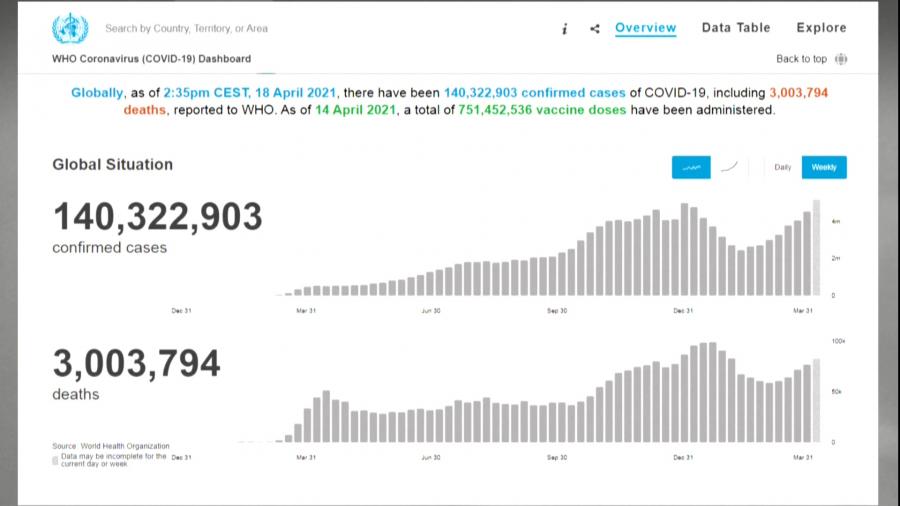Image resolution: width=900 pixels, height=506 pixels.
Task: Click the share icon
Action: click(x=595, y=29)
